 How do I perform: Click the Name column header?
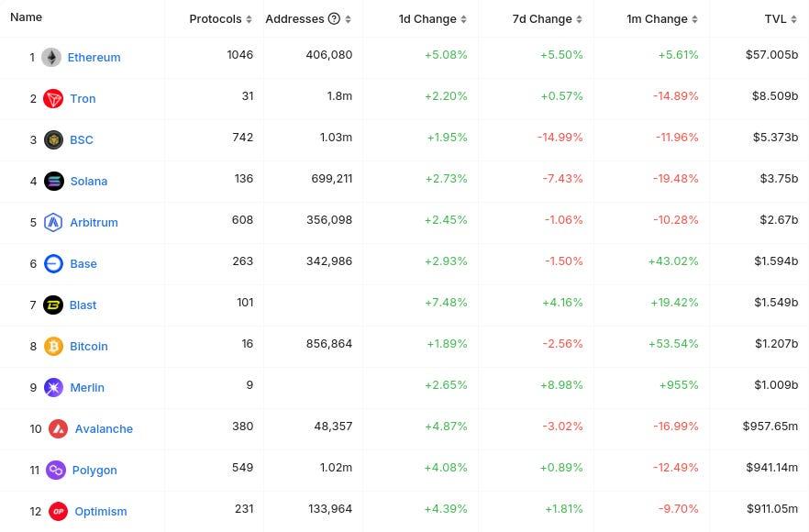27,17
